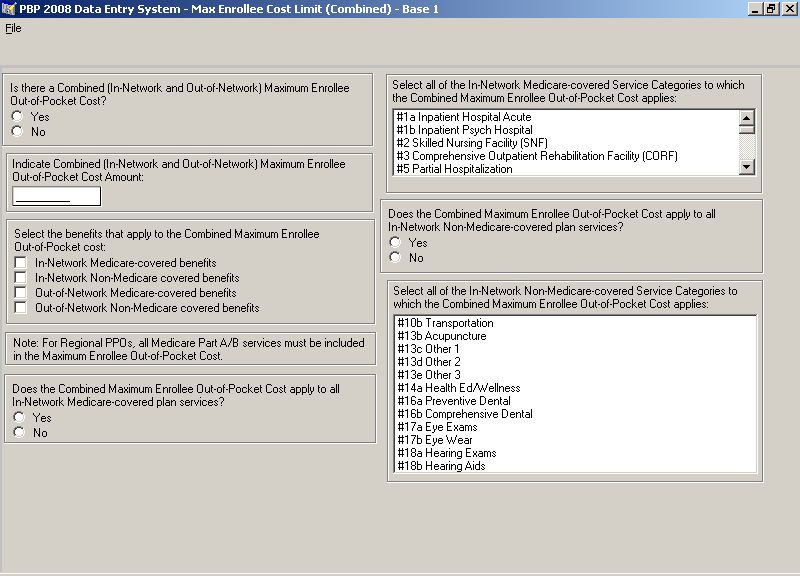Viewport: 800px width, 576px height.
Task: Restore down the PBP Data Entry window
Action: click(771, 9)
